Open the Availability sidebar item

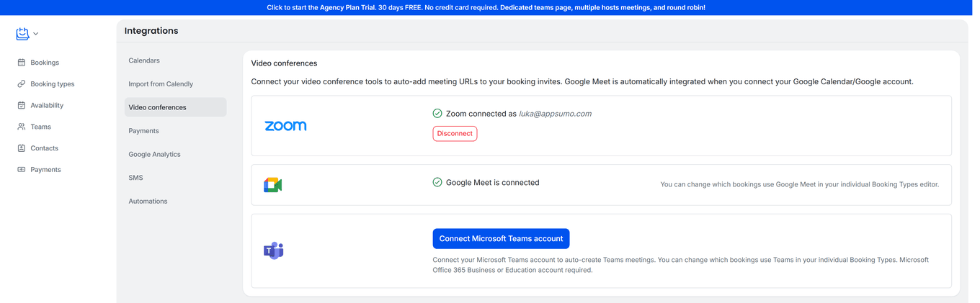tap(47, 105)
